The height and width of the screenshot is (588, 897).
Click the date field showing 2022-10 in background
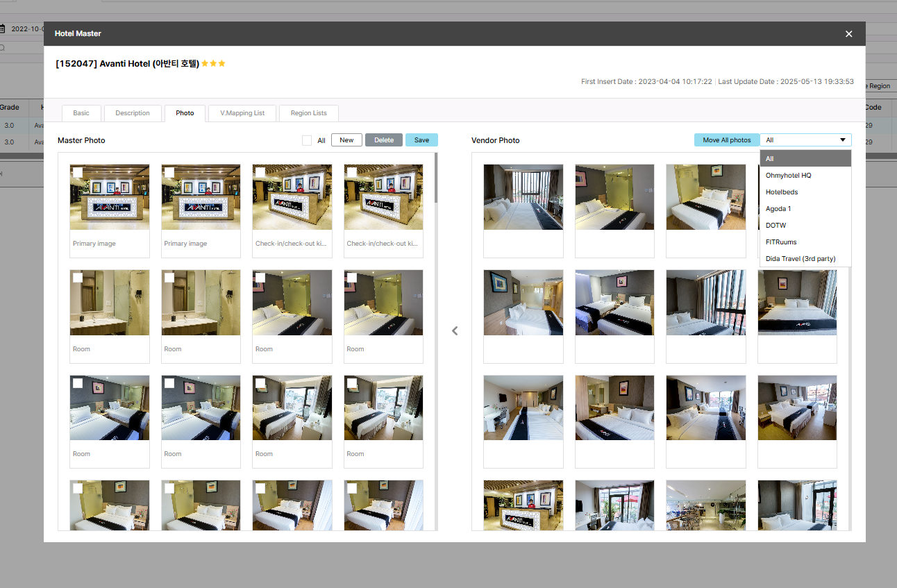[25, 29]
